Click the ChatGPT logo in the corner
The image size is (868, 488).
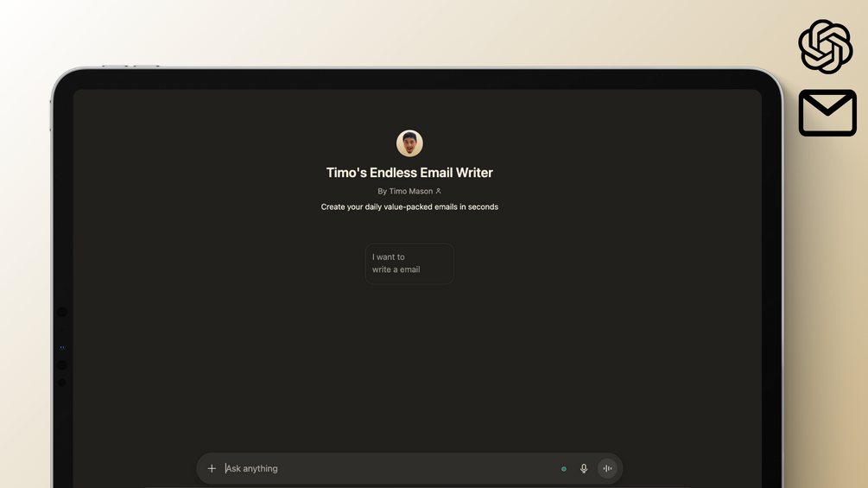click(x=826, y=47)
